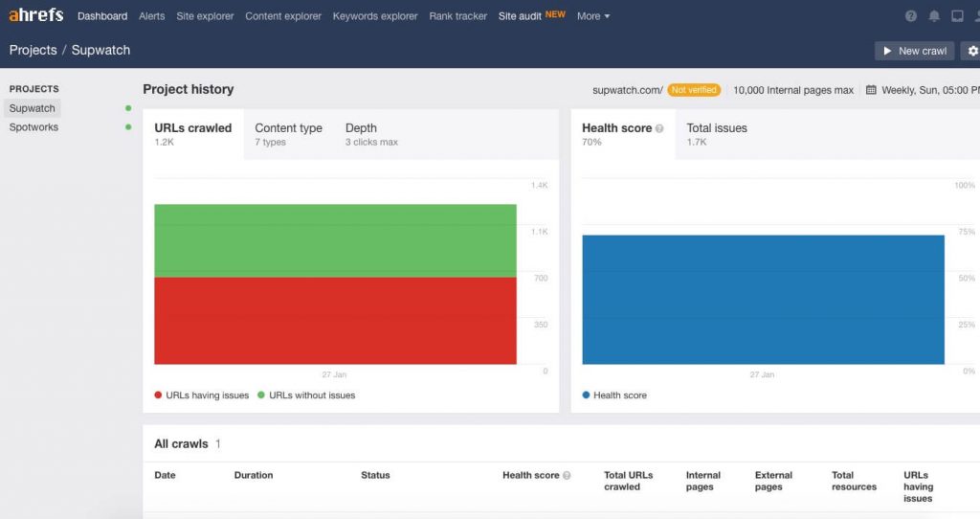Click the red URLs having issues bar
The image size is (980, 519).
click(335, 320)
